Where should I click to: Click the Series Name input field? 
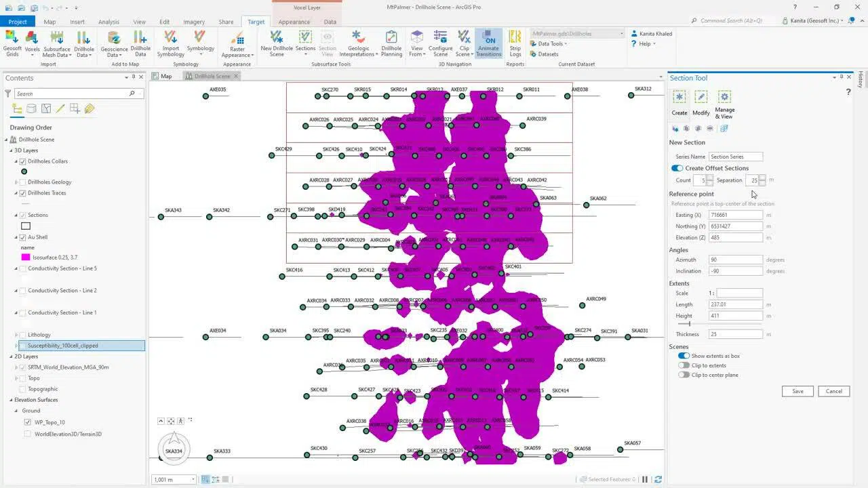(736, 157)
